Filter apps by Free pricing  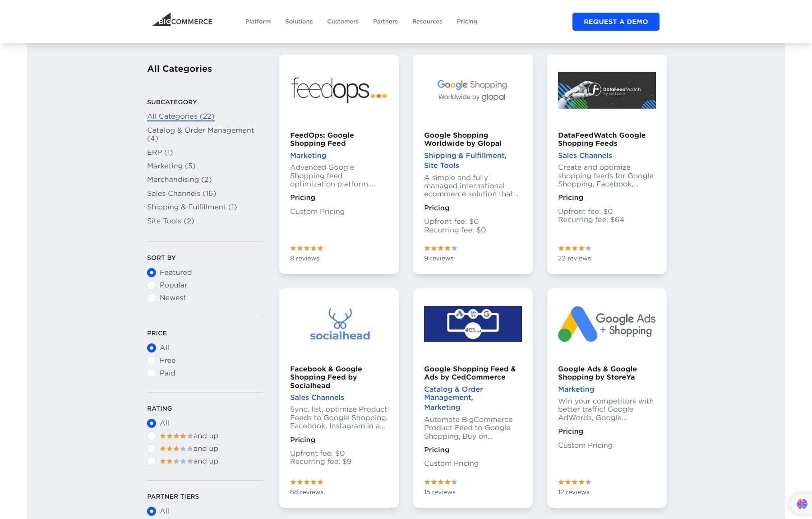152,361
